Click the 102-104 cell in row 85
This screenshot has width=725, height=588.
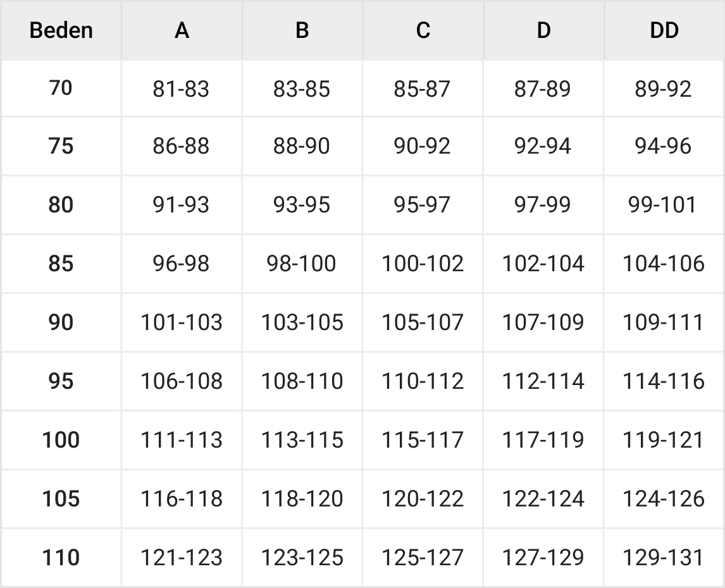(x=543, y=264)
